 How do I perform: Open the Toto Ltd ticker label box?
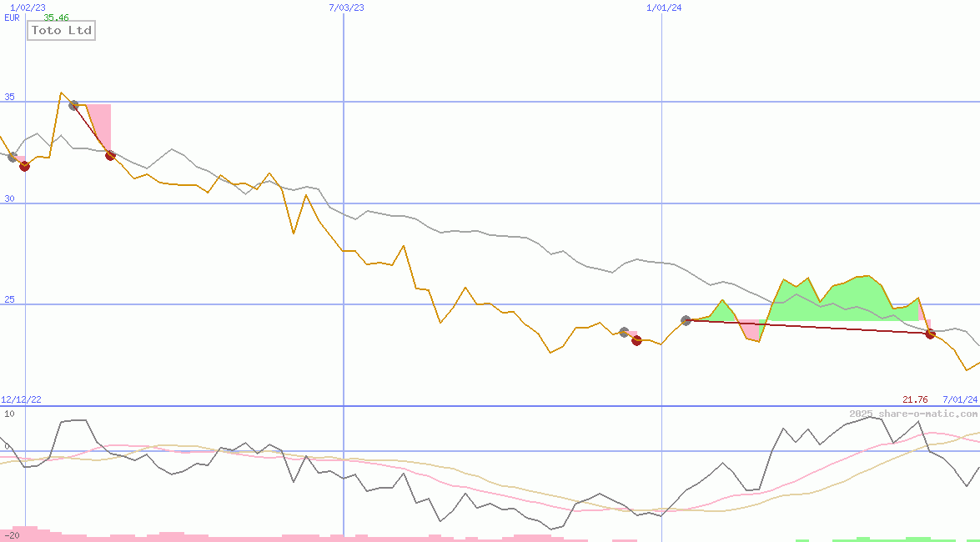pyautogui.click(x=60, y=30)
